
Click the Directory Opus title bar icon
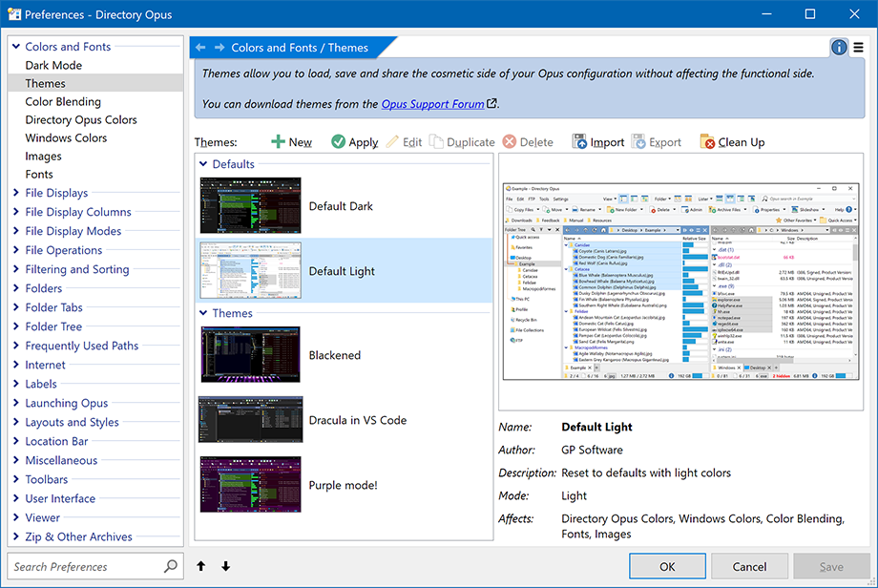[14, 14]
